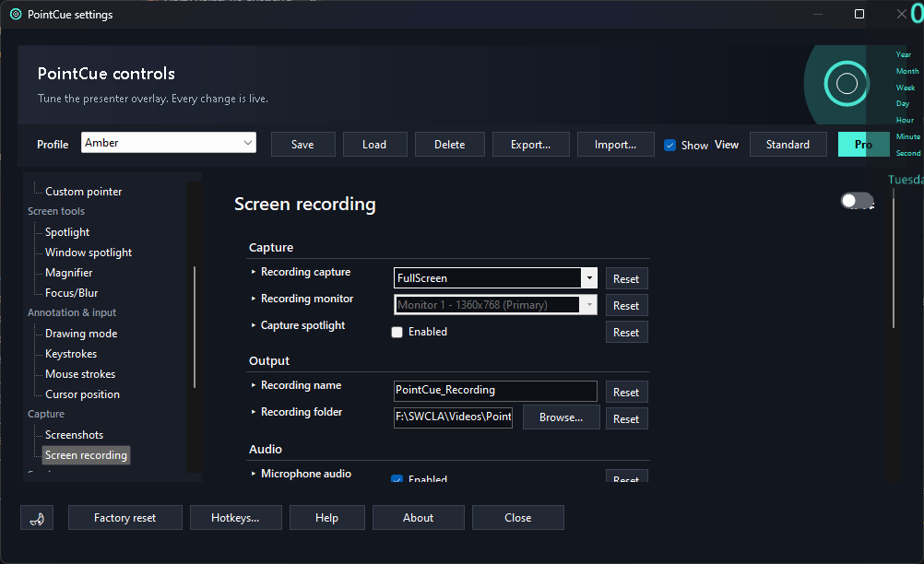Open the About dialog
The image size is (924, 564).
coord(419,518)
